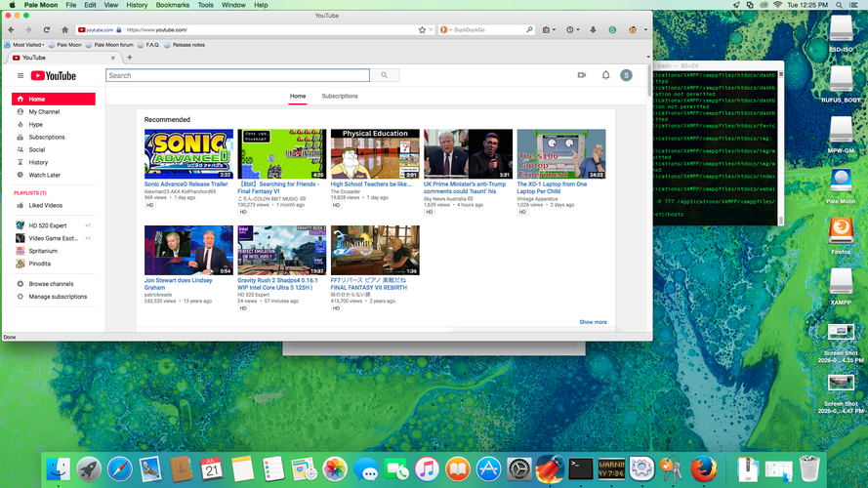Open Sonic AdvanceD Release Trailer title

186,184
